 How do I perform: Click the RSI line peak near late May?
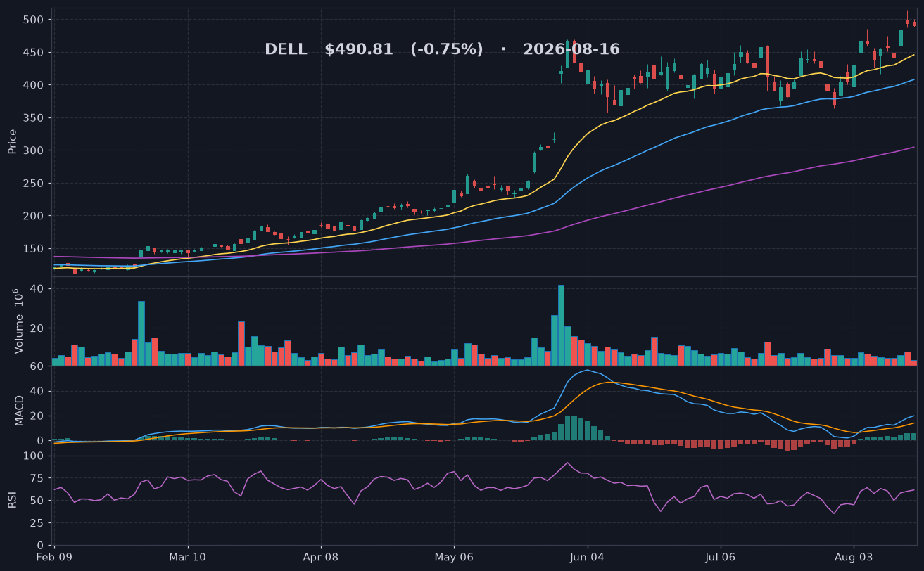567,463
